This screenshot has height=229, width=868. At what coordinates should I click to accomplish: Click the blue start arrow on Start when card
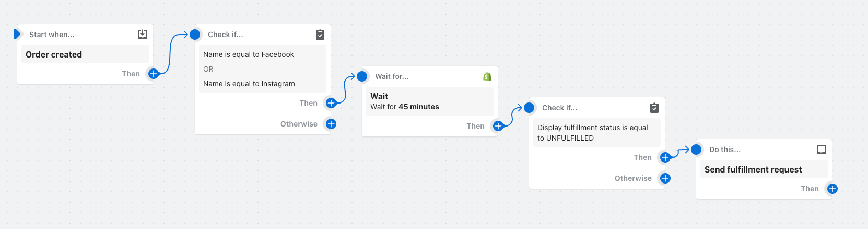17,34
